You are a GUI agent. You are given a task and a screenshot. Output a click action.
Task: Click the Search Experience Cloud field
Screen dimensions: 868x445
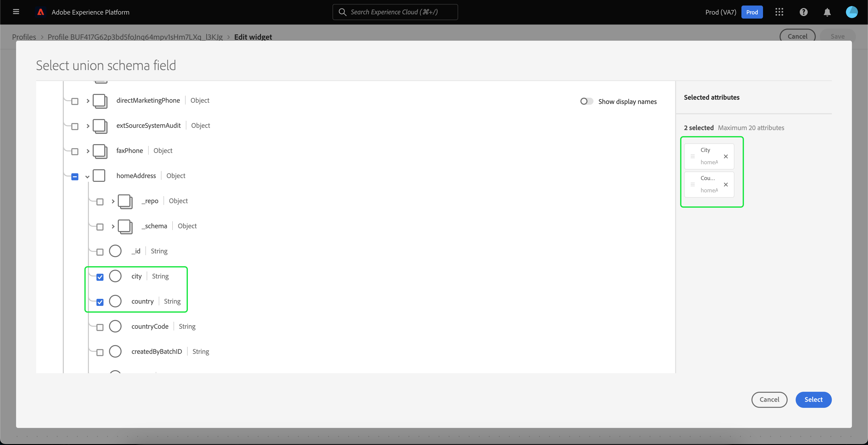(395, 12)
